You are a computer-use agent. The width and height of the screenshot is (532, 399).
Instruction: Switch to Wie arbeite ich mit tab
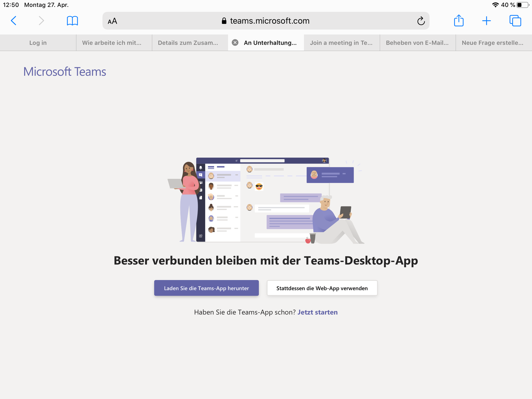pyautogui.click(x=114, y=43)
